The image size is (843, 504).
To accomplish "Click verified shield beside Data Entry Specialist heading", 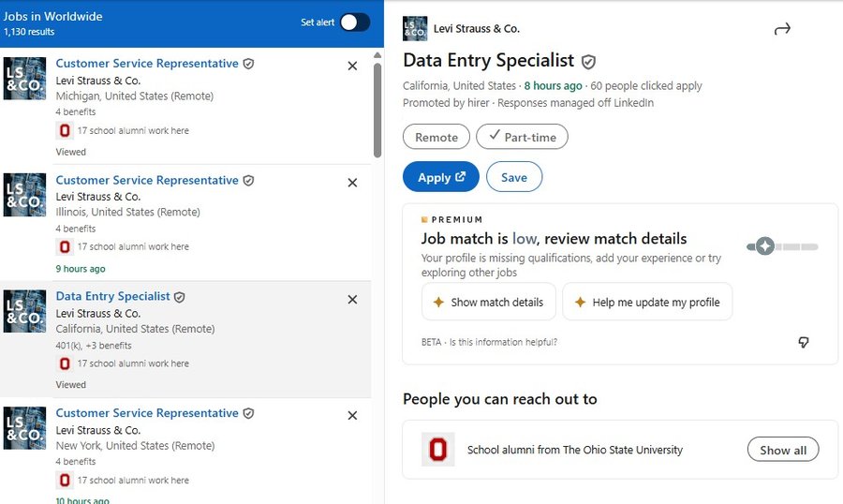I will click(x=589, y=62).
